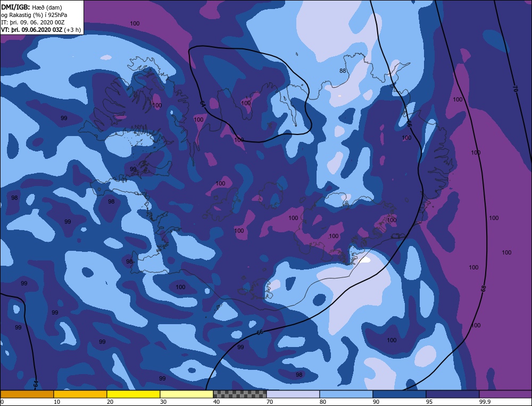532x406 pixels.
Task: Click the dark orange 0–10 legend swatch
Action: 27,394
